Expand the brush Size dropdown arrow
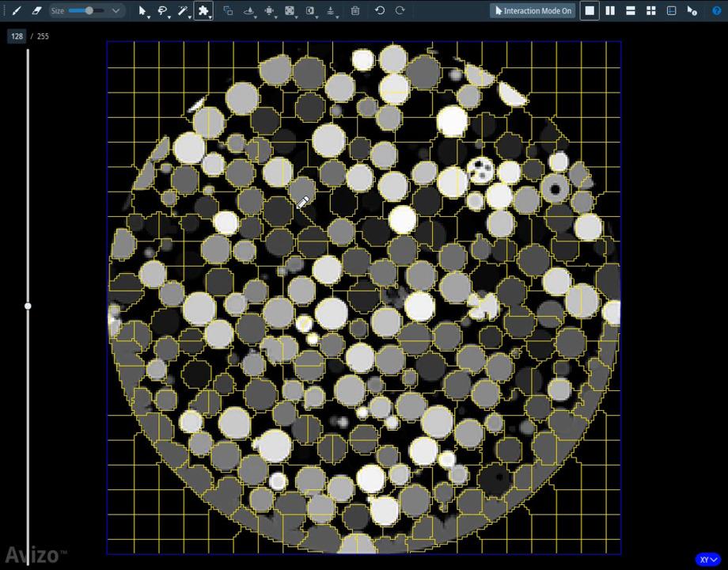 click(116, 11)
